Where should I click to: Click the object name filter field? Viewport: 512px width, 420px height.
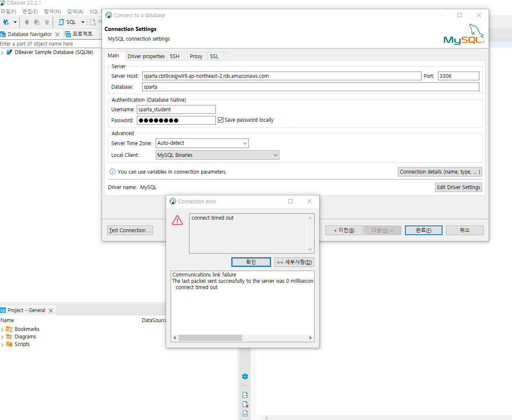(50, 44)
